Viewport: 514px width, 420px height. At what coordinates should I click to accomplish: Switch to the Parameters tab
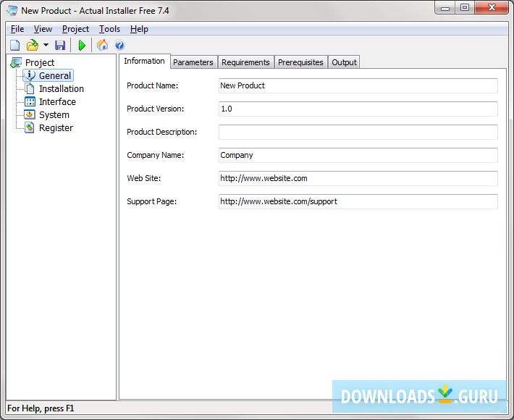click(x=193, y=62)
